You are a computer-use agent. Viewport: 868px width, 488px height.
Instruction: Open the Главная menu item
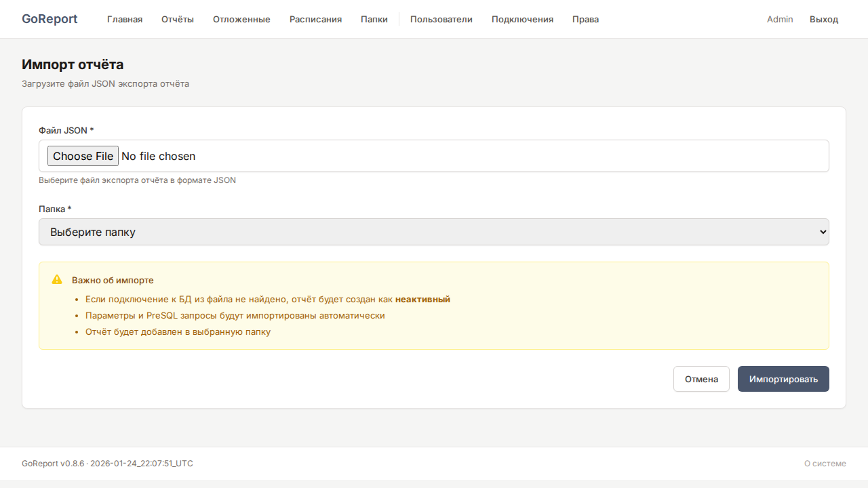coord(125,19)
